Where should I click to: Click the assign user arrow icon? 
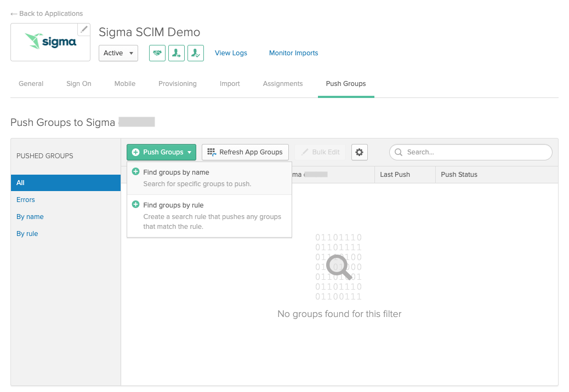(177, 53)
